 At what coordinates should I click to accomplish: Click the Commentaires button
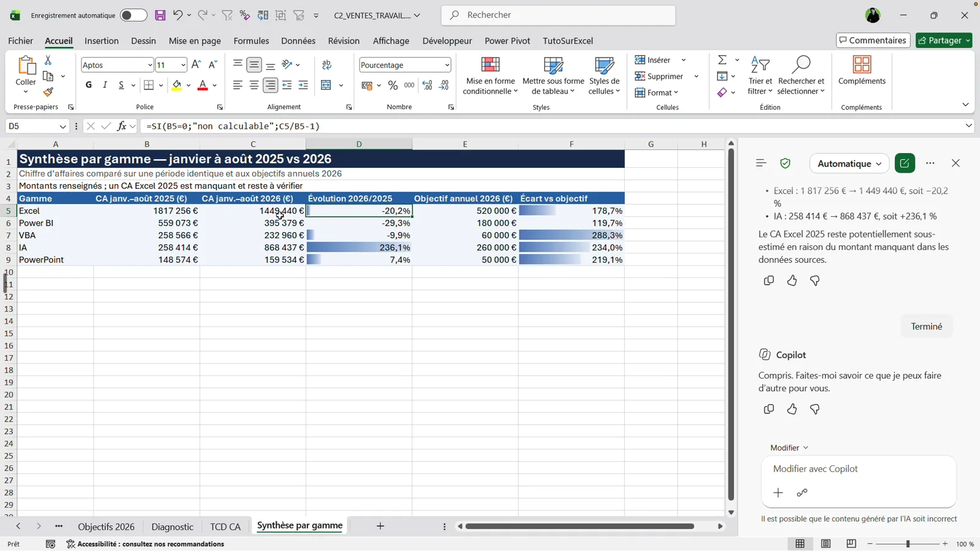873,40
